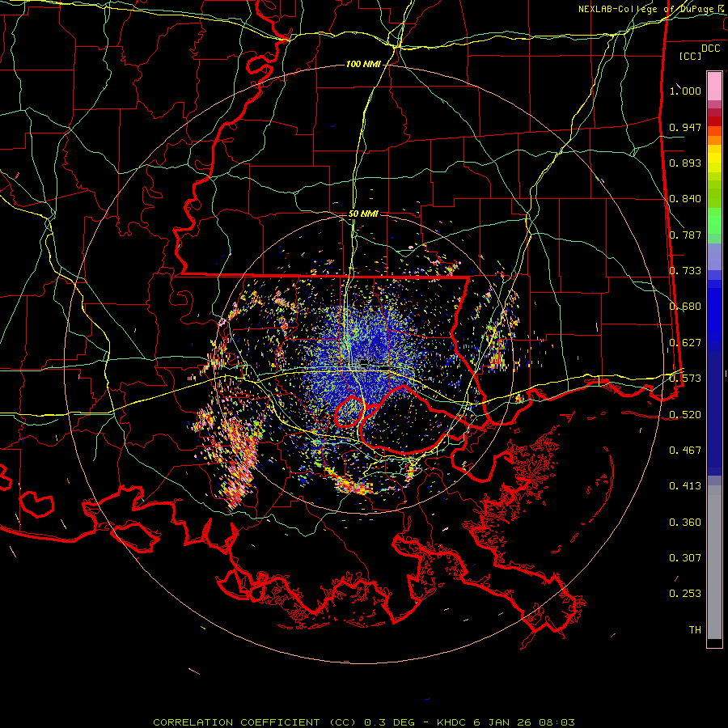
Task: Click the 1.000 value on the color scale
Action: point(685,91)
